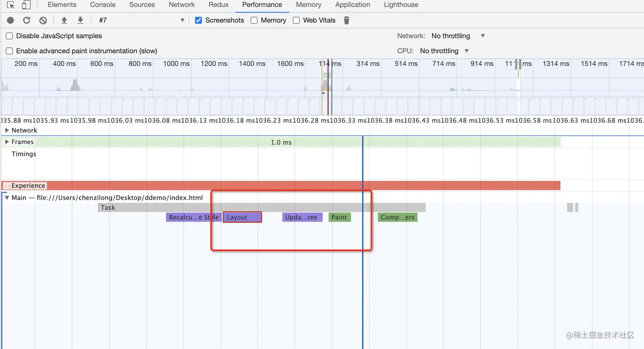The image size is (644, 349).
Task: Click the load profile upload icon
Action: 64,20
